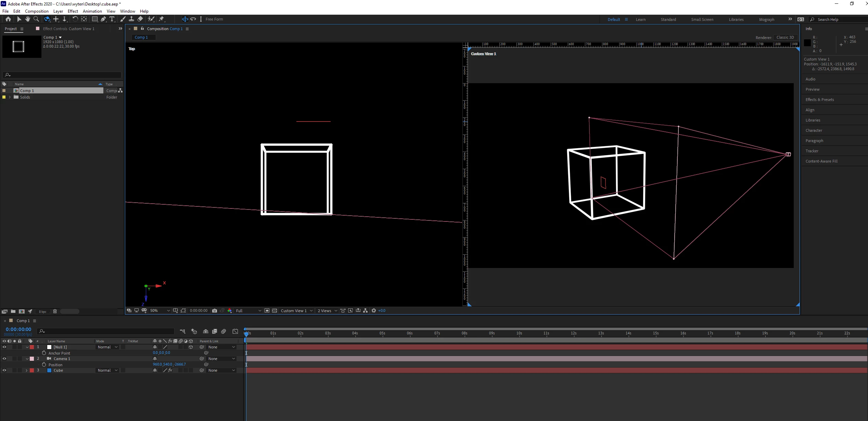This screenshot has width=868, height=421.
Task: Open the Custom View 1 dropdown
Action: click(x=296, y=311)
